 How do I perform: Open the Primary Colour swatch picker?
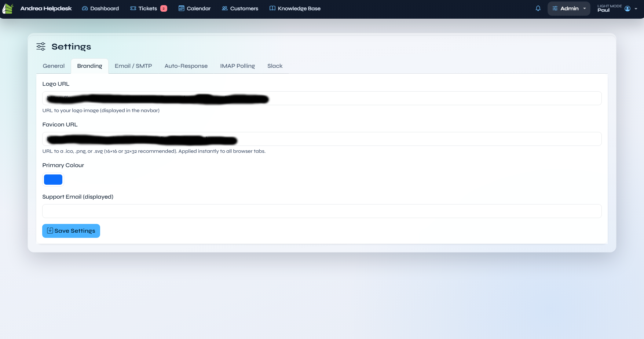[53, 180]
